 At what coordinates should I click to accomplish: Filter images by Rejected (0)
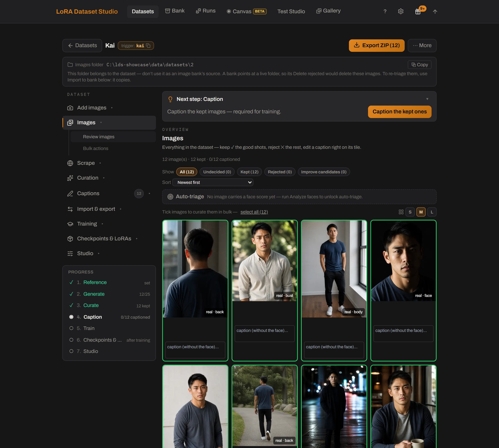click(x=280, y=172)
